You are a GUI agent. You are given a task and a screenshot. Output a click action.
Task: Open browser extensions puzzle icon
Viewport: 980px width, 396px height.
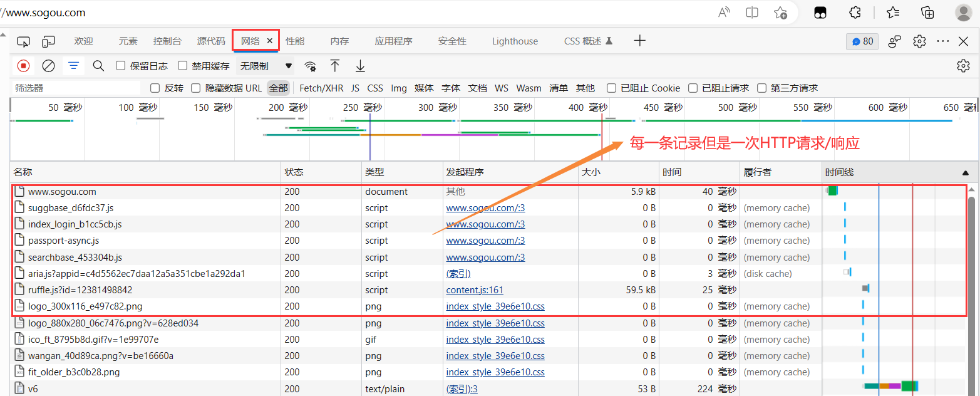[855, 13]
